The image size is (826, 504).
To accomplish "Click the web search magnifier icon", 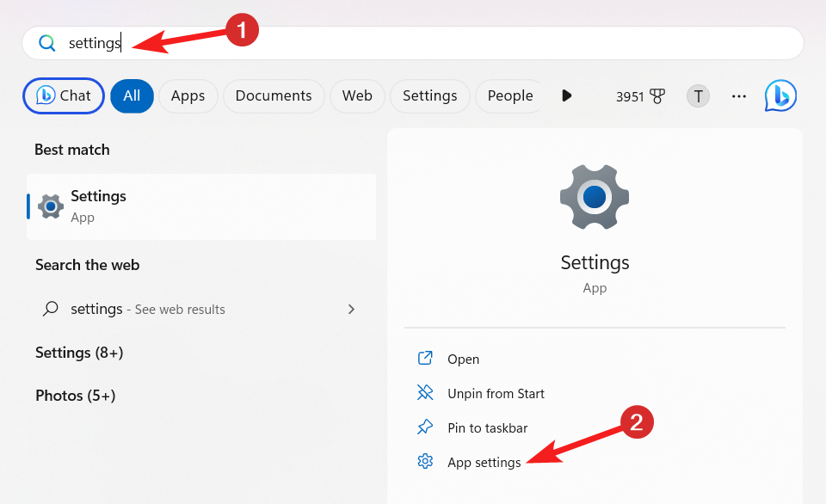I will click(x=51, y=309).
